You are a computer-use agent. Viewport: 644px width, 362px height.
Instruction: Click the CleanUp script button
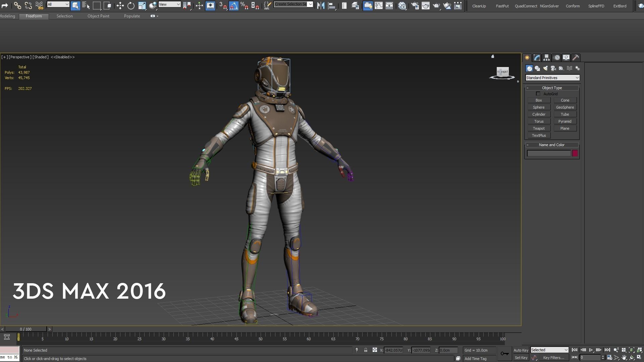tap(479, 6)
